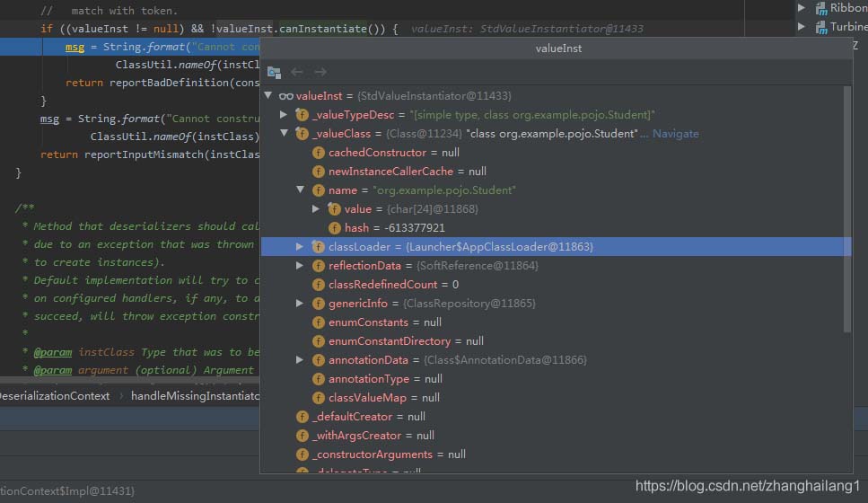Click the forward arrow in valueInst popup

coord(320,72)
